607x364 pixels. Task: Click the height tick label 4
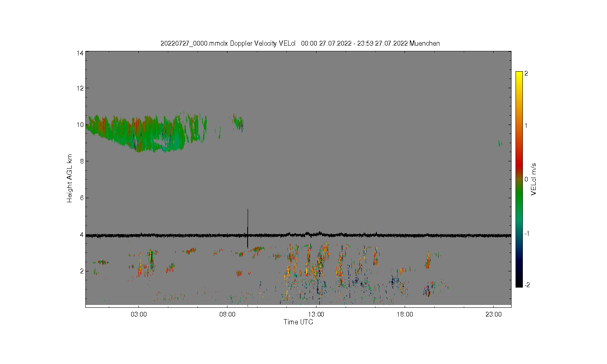[82, 235]
